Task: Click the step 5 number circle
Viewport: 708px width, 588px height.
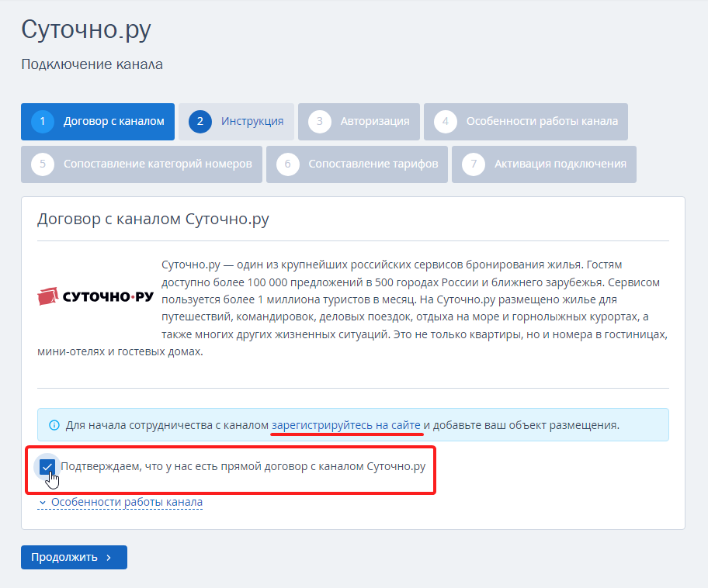Action: (43, 164)
